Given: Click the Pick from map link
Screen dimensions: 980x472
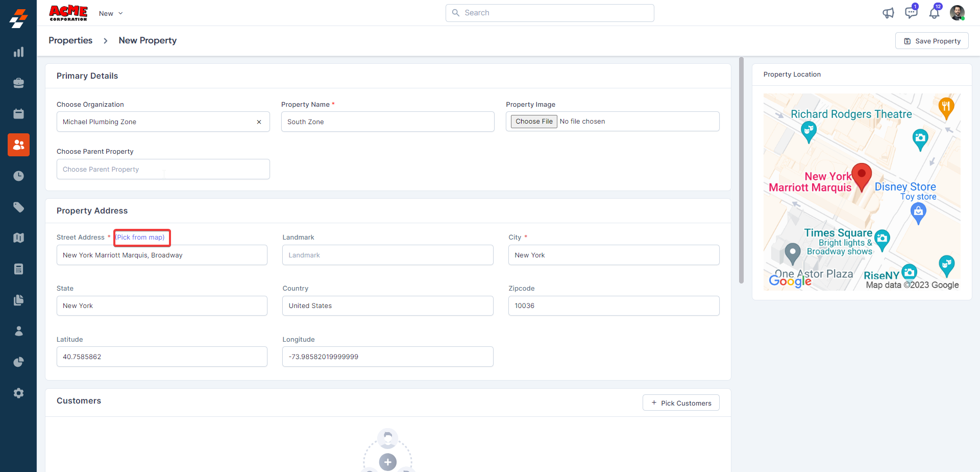Looking at the screenshot, I should pyautogui.click(x=141, y=238).
